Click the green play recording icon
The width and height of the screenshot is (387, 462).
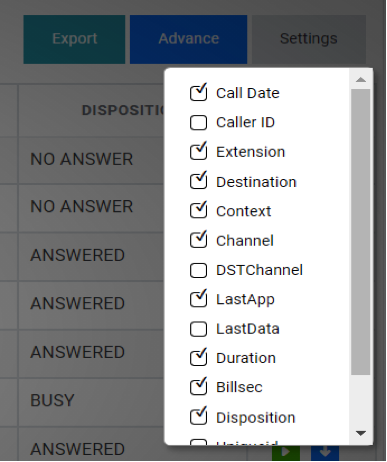coord(286,453)
